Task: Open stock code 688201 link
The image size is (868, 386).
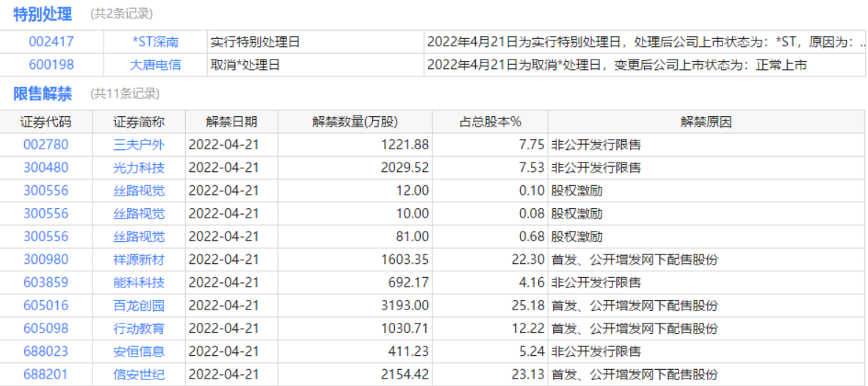Action: pos(46,374)
